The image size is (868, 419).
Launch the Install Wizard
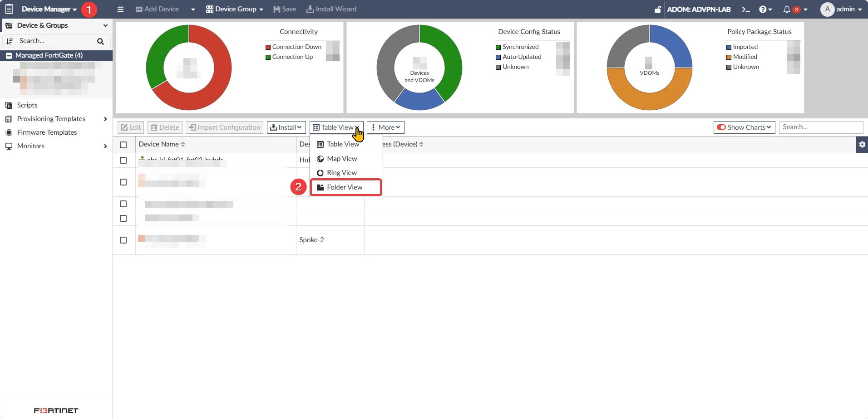tap(331, 9)
